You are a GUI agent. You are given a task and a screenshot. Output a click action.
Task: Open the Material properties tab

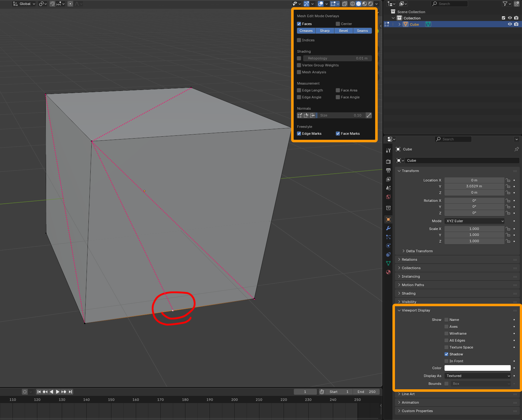(x=388, y=272)
